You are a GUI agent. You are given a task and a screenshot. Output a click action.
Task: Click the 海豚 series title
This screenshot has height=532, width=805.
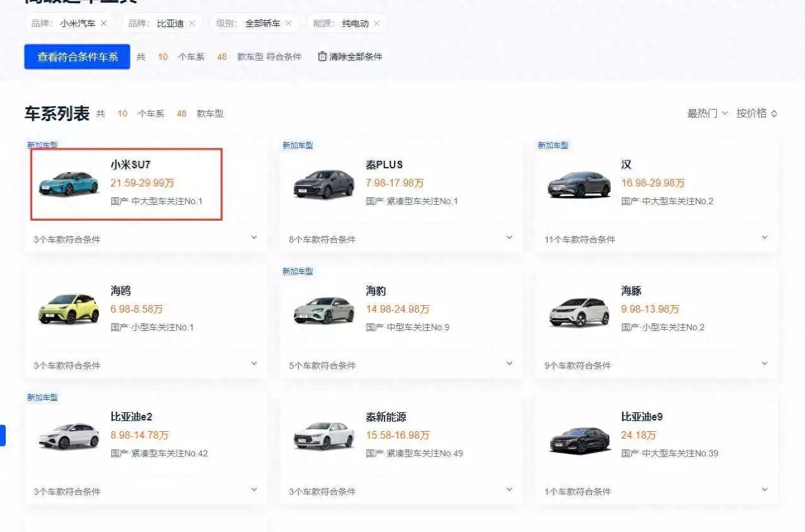tap(632, 291)
